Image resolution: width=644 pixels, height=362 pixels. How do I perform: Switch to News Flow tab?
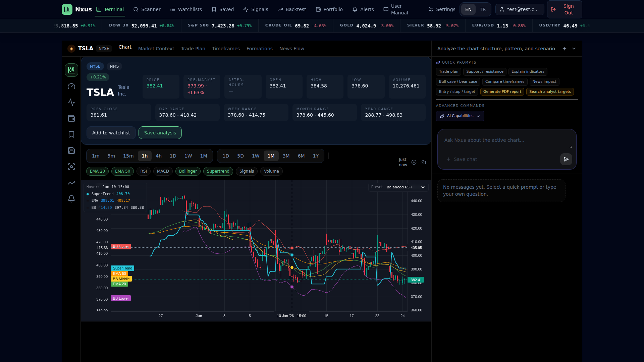pyautogui.click(x=291, y=49)
